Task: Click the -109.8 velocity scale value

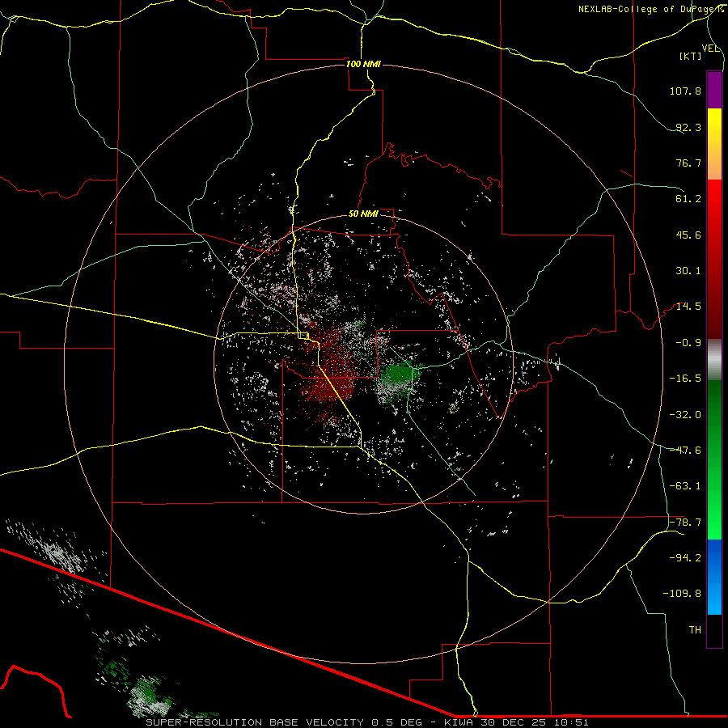Action: [x=682, y=594]
